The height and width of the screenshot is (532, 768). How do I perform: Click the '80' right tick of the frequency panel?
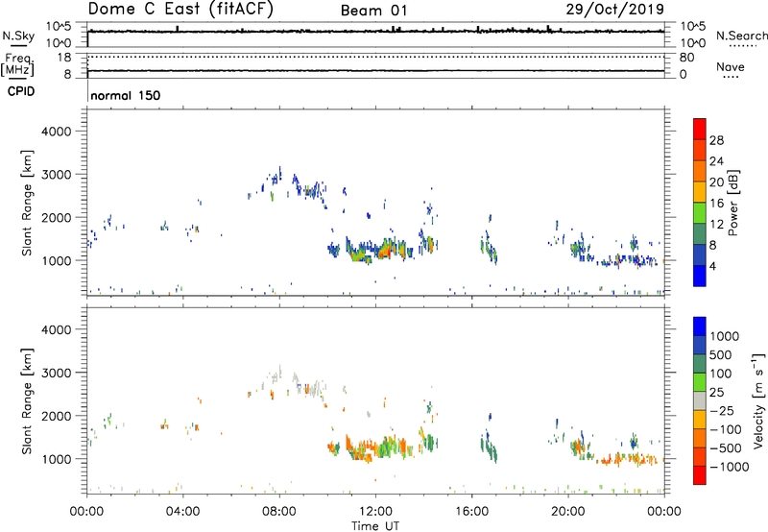[x=686, y=58]
